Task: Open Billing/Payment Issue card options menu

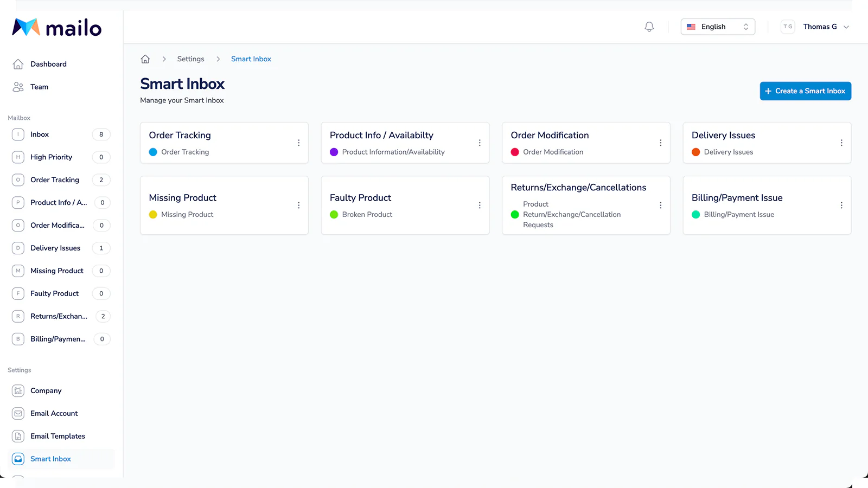Action: click(841, 206)
